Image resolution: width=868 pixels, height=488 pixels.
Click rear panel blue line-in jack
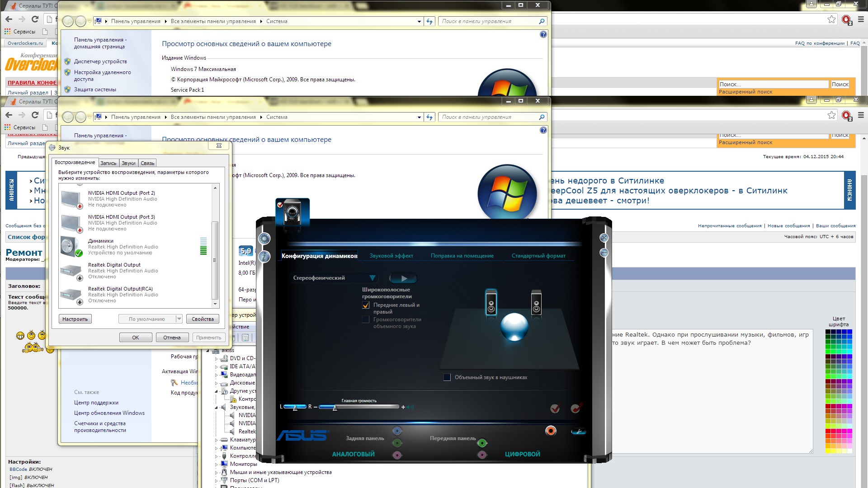pyautogui.click(x=397, y=431)
